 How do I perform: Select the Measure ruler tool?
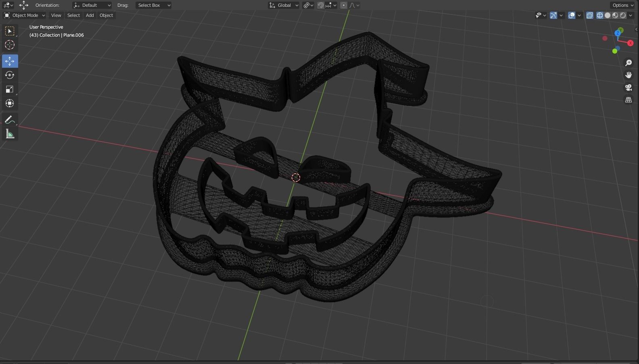(x=10, y=134)
